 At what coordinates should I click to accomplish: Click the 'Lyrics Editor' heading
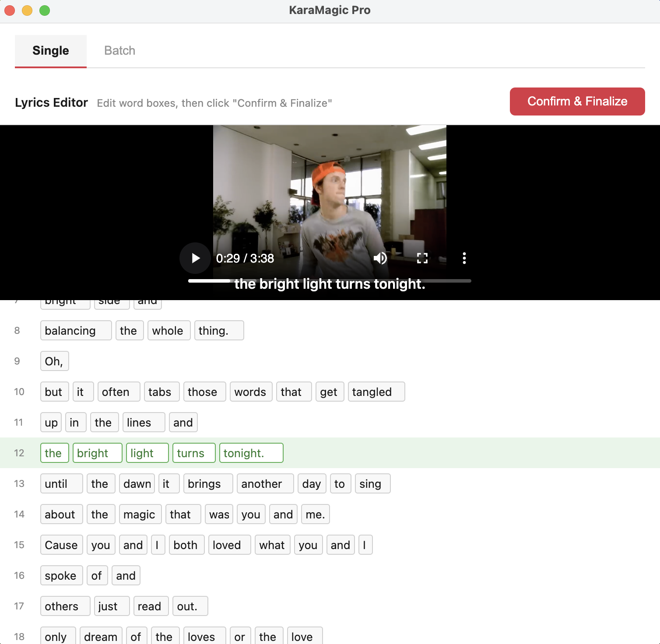tap(51, 102)
